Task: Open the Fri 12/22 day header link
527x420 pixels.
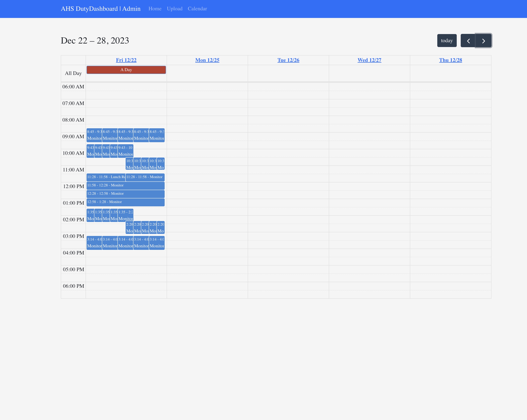Action: pyautogui.click(x=126, y=60)
